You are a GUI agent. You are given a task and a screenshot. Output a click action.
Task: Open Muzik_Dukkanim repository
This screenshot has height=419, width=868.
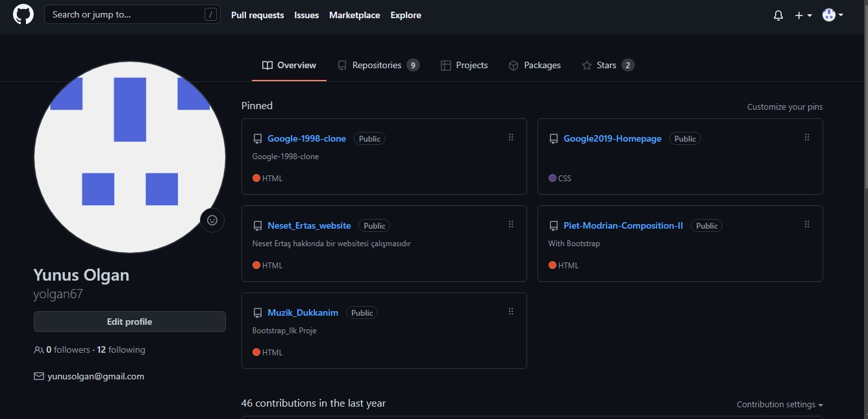pos(303,312)
